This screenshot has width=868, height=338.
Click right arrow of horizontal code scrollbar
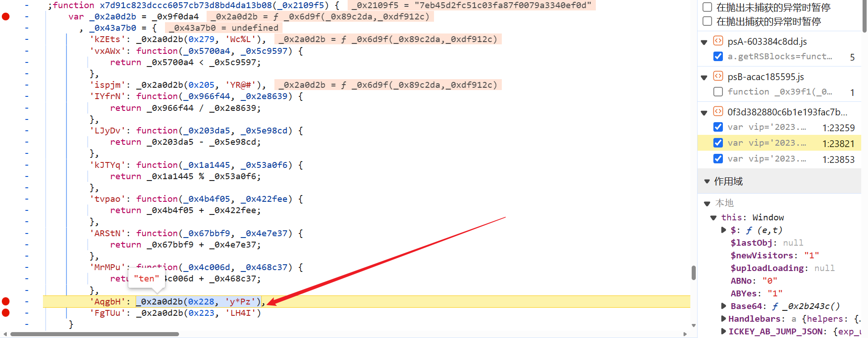coord(685,334)
